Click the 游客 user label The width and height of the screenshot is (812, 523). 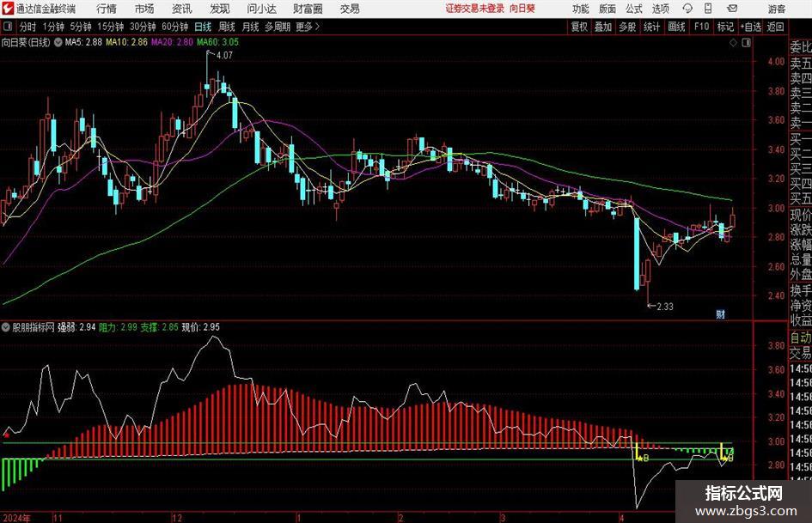(x=776, y=9)
